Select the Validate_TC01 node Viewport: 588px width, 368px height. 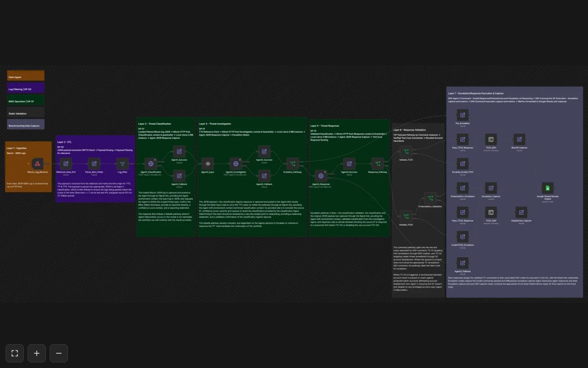406,151
